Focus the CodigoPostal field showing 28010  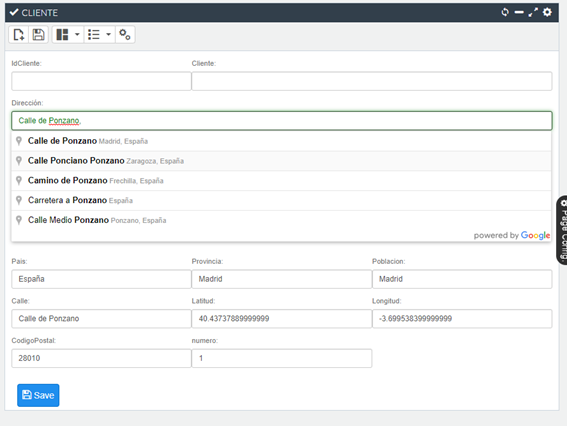101,358
